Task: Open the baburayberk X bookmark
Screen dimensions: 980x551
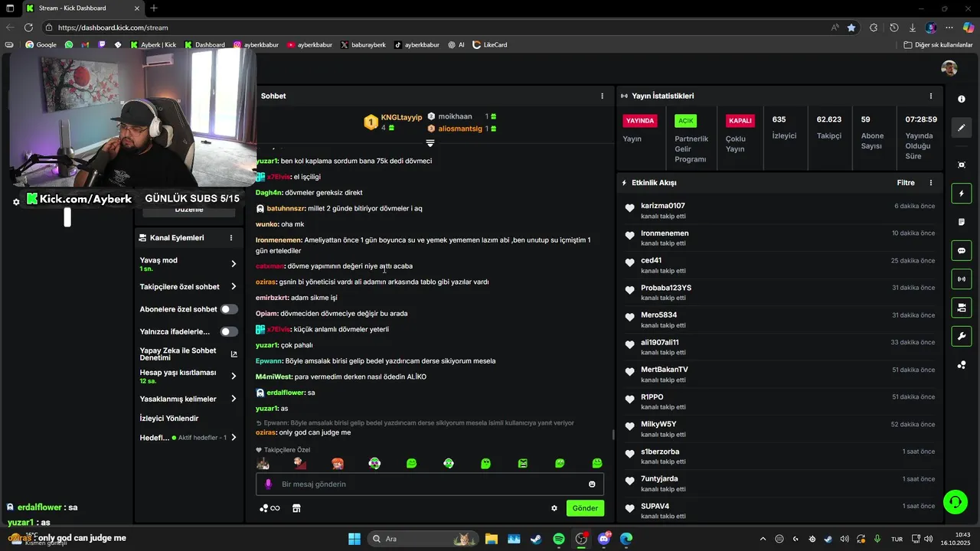Action: coord(363,44)
